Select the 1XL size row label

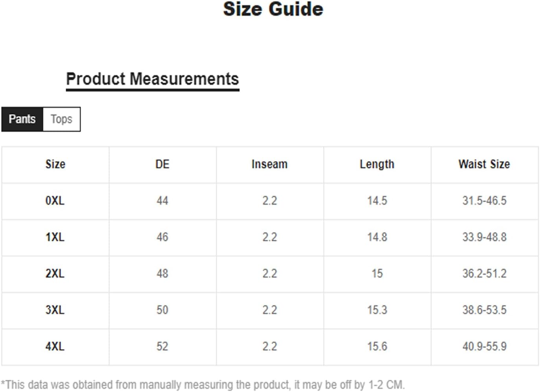coord(55,237)
